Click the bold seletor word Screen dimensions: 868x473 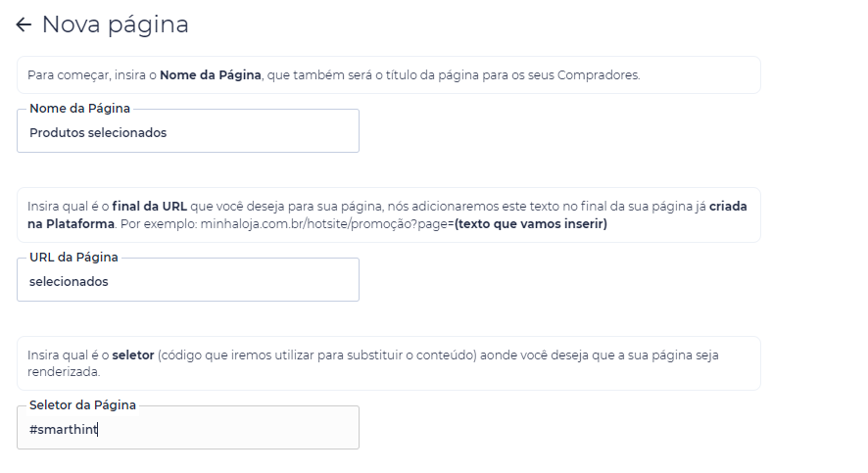(x=133, y=355)
